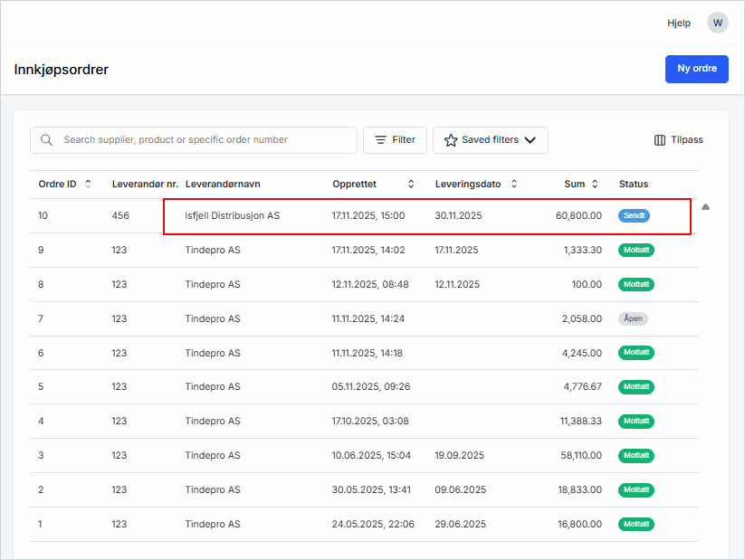This screenshot has width=745, height=560.
Task: Click the search magnifier icon
Action: point(46,140)
